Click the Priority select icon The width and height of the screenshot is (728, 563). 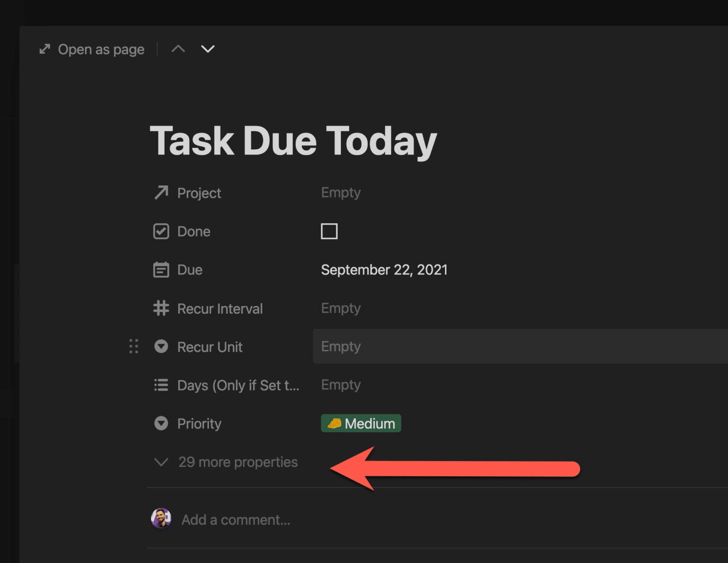(x=161, y=423)
